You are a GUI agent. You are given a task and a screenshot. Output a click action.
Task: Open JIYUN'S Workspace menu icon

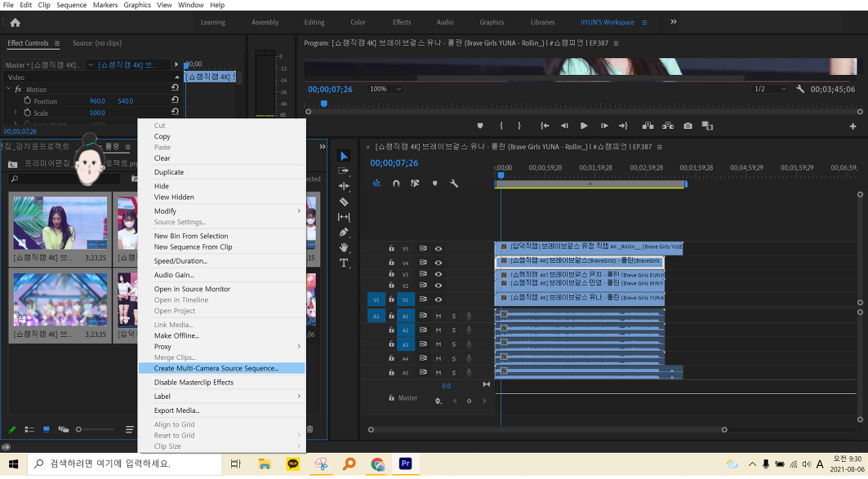coord(644,22)
